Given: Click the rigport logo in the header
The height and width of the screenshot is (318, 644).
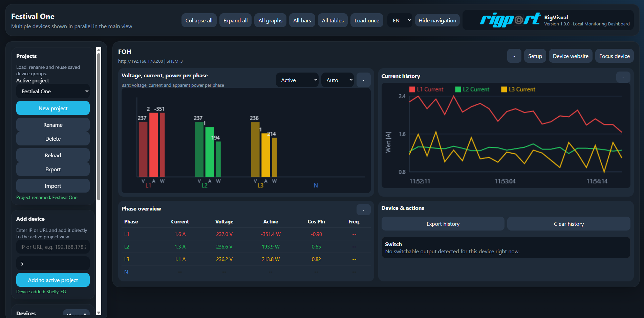Looking at the screenshot, I should click(510, 20).
